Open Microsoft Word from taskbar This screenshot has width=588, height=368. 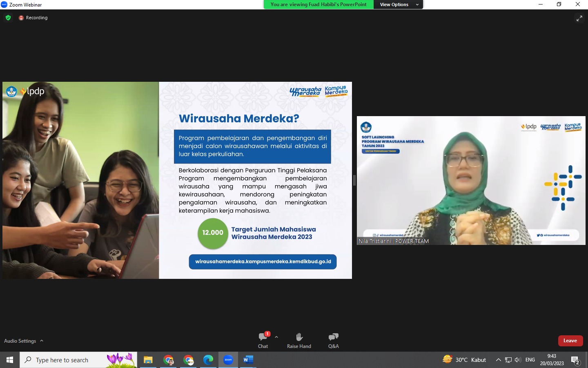[248, 360]
